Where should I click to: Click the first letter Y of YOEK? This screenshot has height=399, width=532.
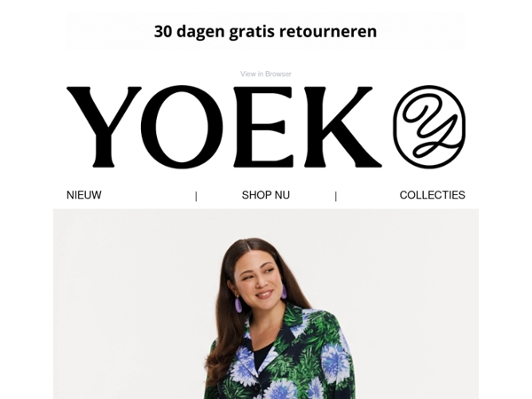(x=104, y=127)
